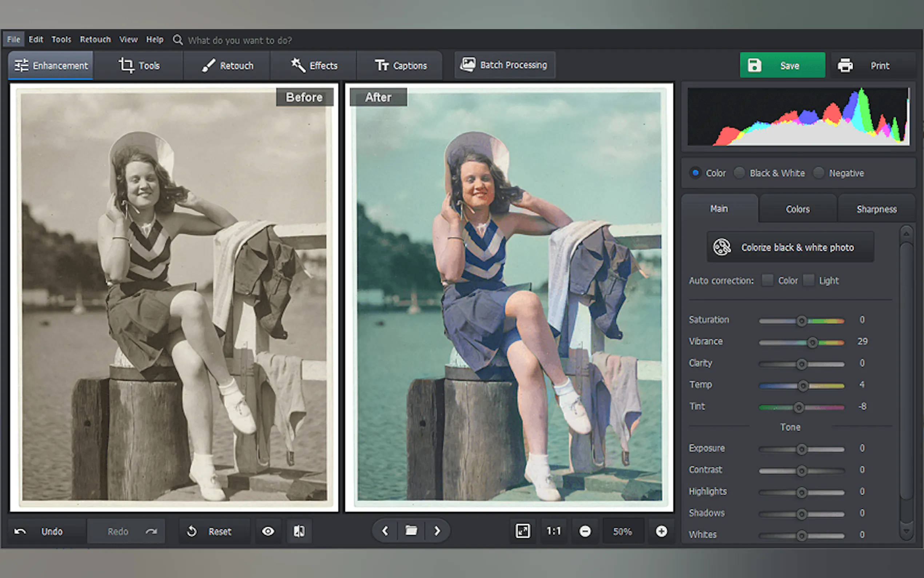Select the Negative radio button
This screenshot has width=924, height=578.
[x=819, y=173]
